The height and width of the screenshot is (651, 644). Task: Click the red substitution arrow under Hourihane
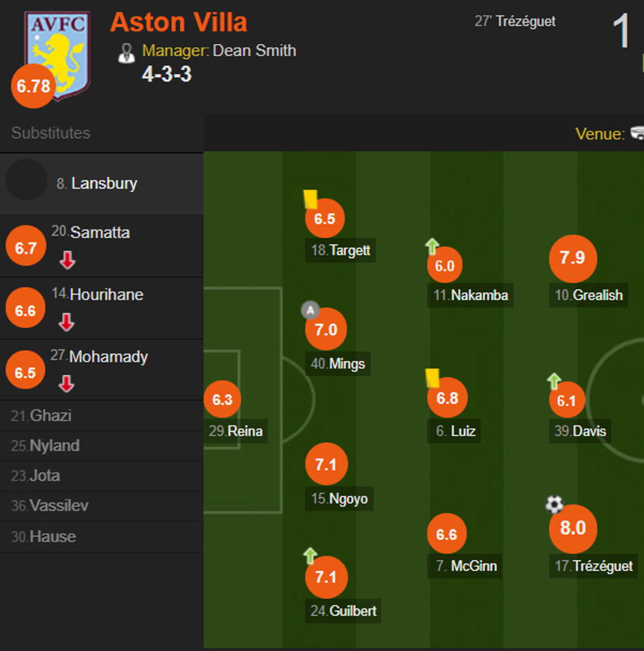pos(66,322)
